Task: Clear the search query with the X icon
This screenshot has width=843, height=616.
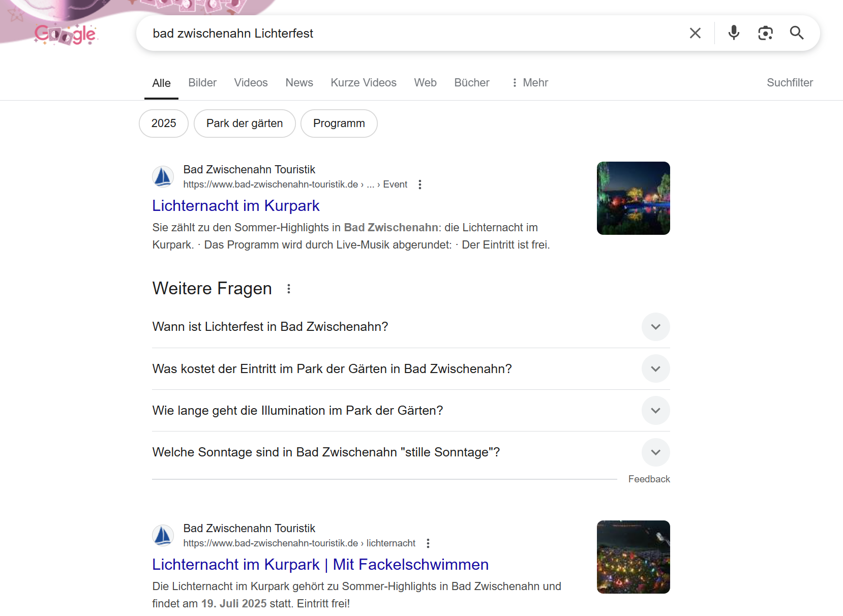Action: tap(695, 33)
